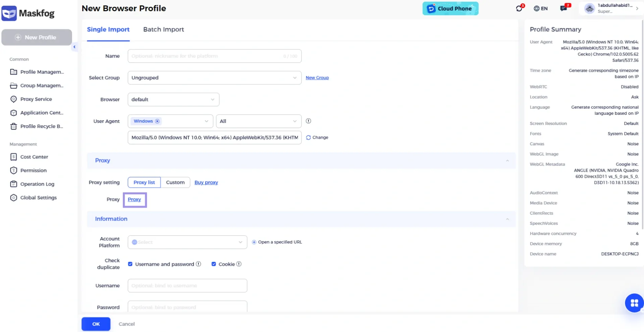Viewport: 644px width, 332px height.
Task: Switch to Batch Import tab
Action: coord(163,29)
